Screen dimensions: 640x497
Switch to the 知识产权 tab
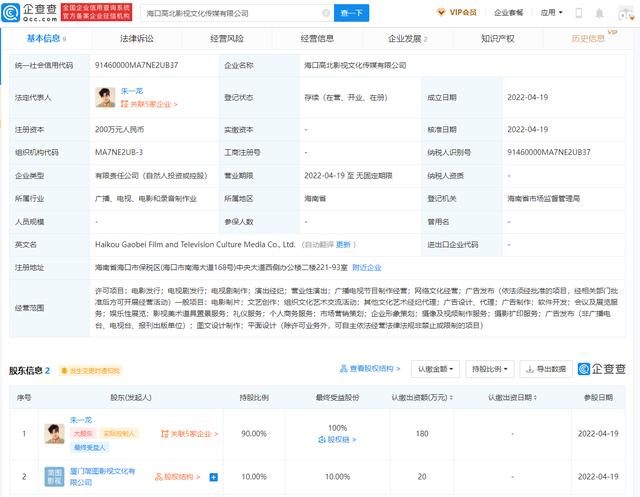coord(498,39)
